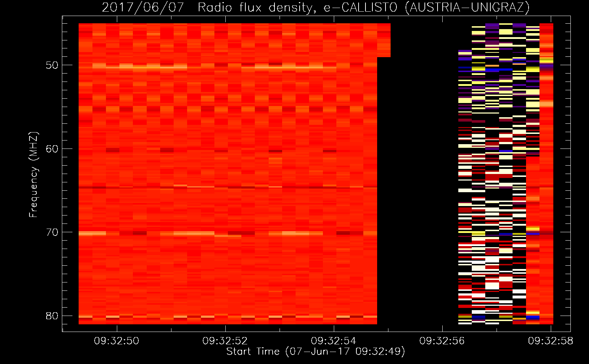Click the 09:32:54 time tick label
The width and height of the screenshot is (589, 364).
coord(333,341)
